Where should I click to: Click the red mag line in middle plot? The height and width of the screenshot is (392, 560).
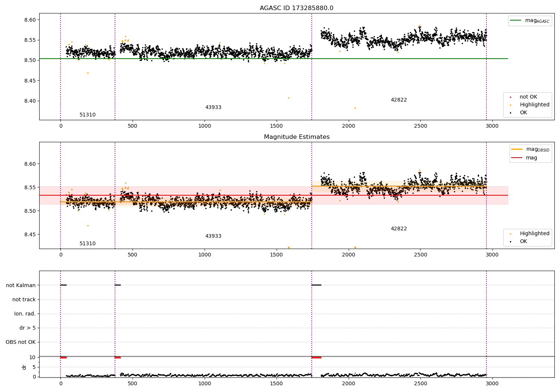[x=273, y=195]
